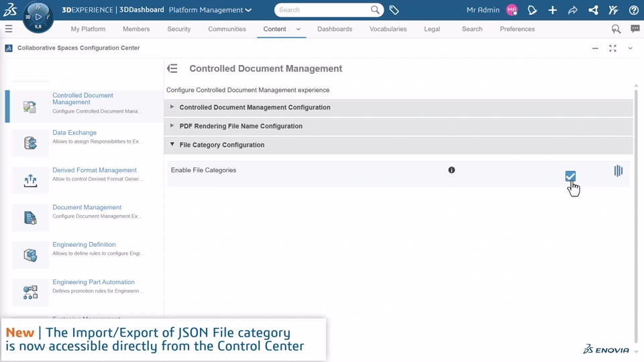Image resolution: width=644 pixels, height=362 pixels.
Task: Click the 3DS logo icon
Action: (x=10, y=9)
